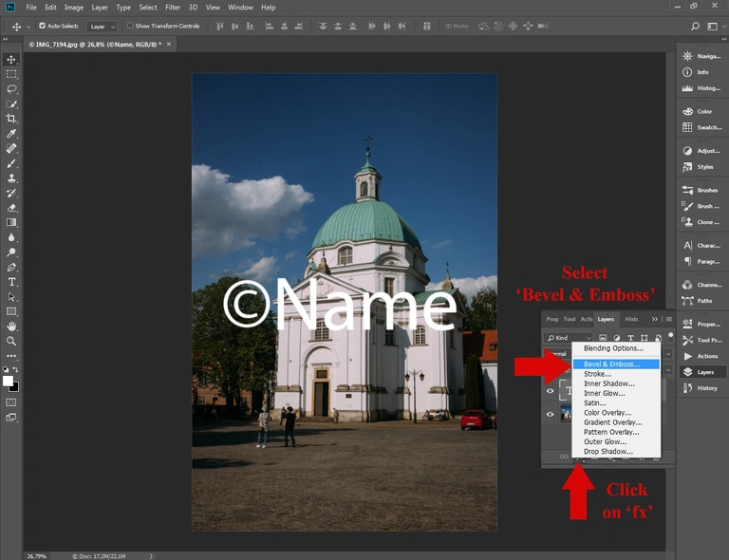This screenshot has width=729, height=560.
Task: Choose Stroke from fx menu
Action: coord(616,374)
